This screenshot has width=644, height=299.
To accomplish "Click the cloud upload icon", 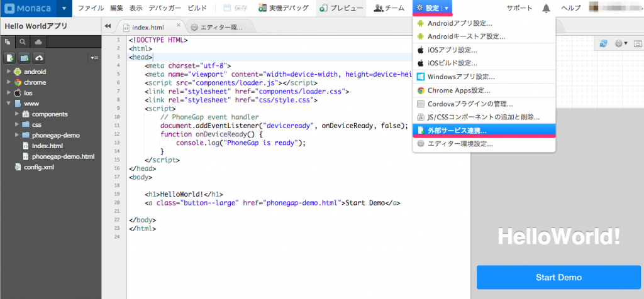I will [x=39, y=58].
